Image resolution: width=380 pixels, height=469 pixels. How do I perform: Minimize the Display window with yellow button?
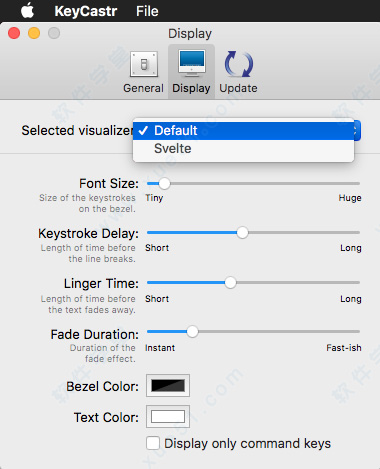34,33
